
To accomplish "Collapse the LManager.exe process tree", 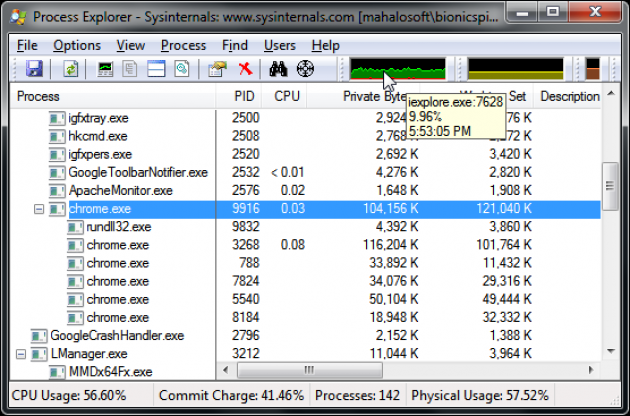I will (x=21, y=354).
